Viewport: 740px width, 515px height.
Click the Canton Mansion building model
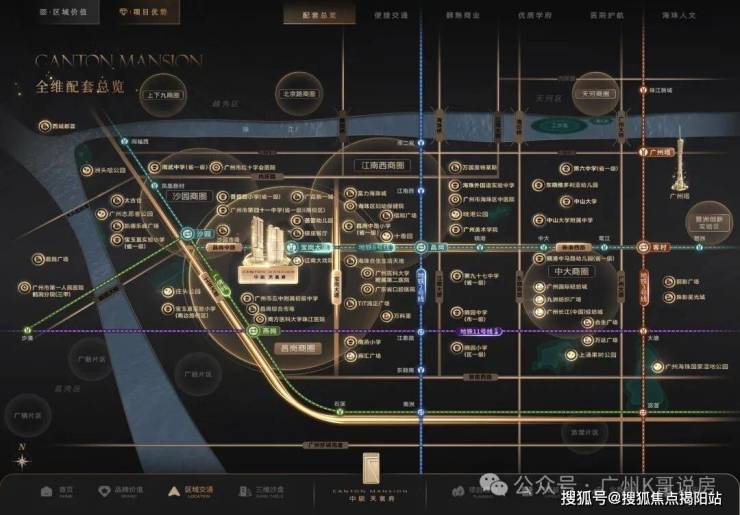tap(268, 250)
